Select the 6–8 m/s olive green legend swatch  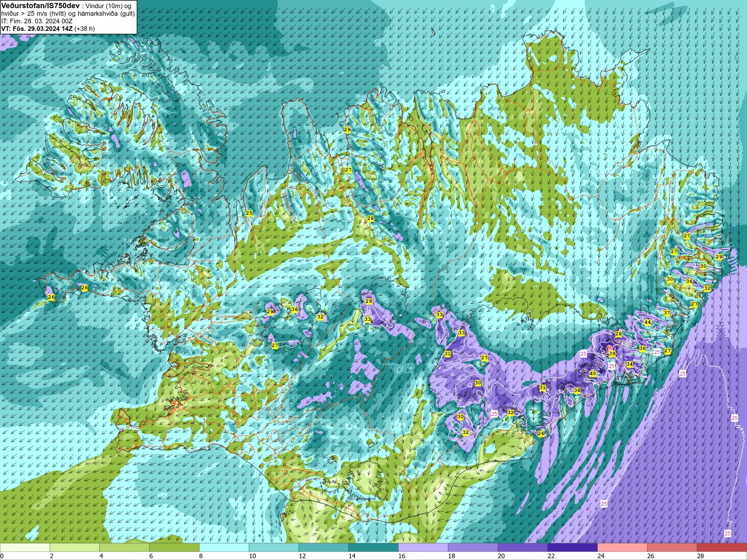174,547
